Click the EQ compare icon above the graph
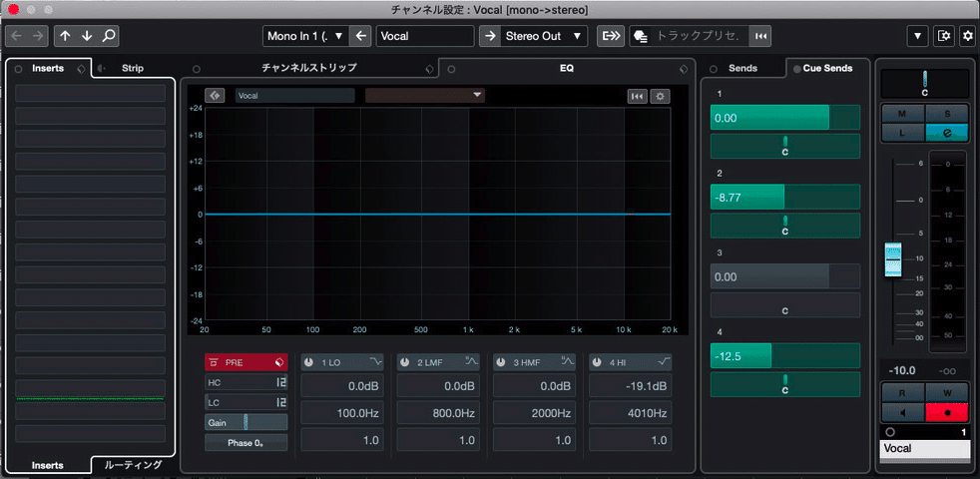 point(215,96)
